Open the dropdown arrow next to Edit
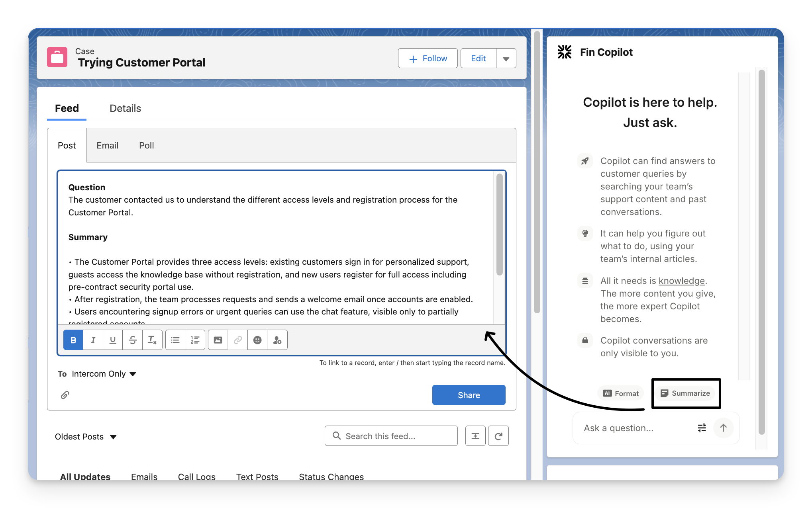 point(506,59)
